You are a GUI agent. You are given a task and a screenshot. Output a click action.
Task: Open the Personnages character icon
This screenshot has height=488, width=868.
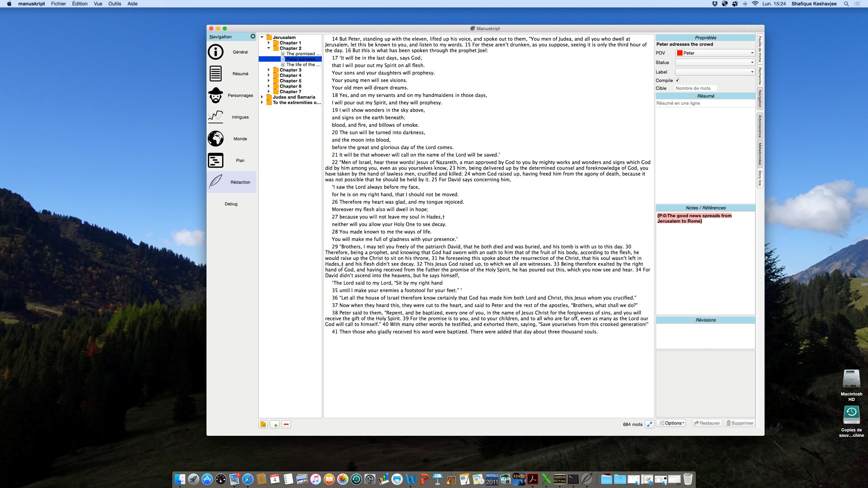(216, 95)
